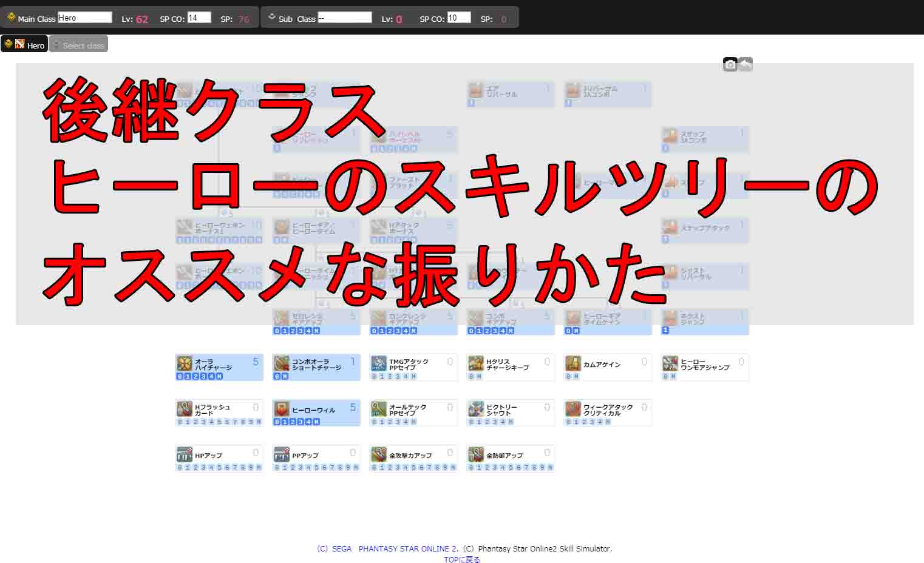The width and height of the screenshot is (924, 563).
Task: Set コンボオーラショートチャージ level to 0
Action: tap(277, 377)
